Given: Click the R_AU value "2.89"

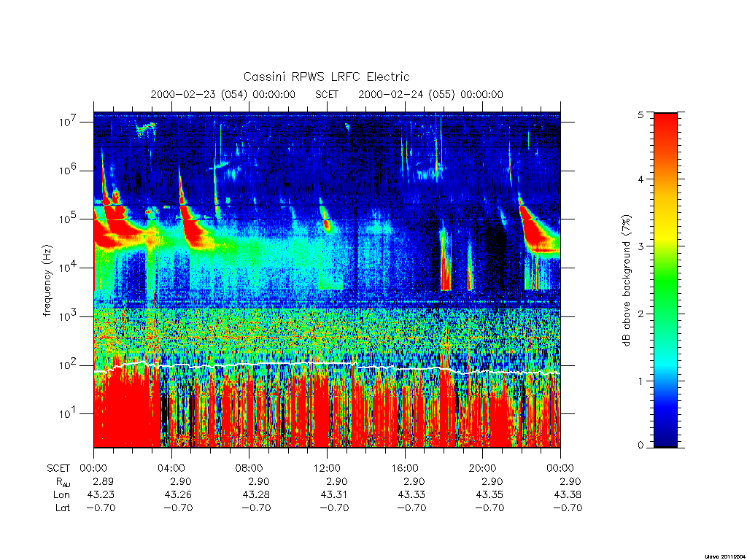Looking at the screenshot, I should 103,481.
